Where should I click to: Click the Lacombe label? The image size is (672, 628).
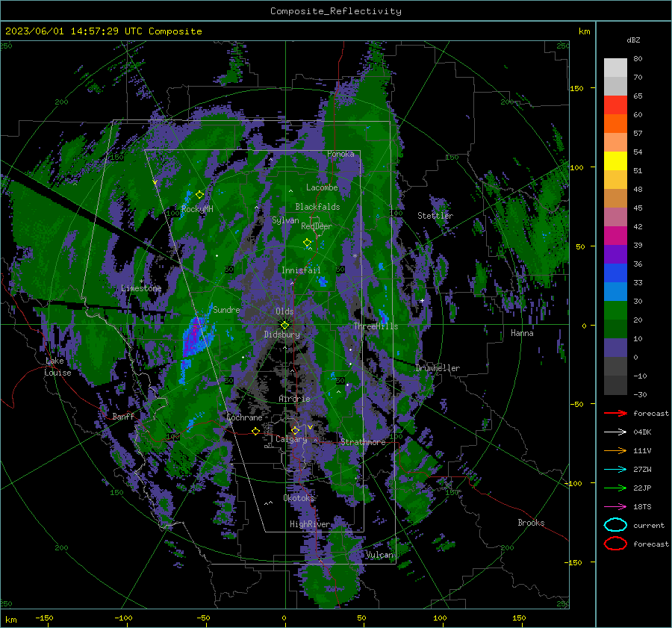coord(322,187)
